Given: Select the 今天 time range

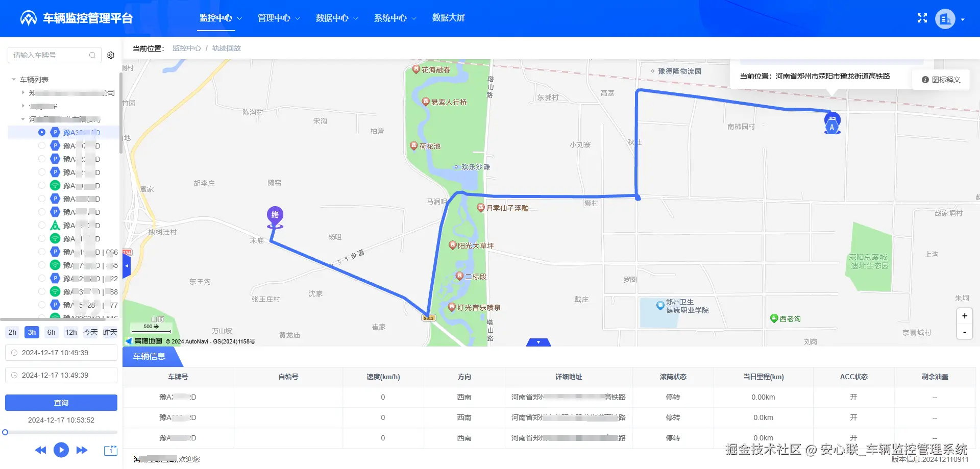Looking at the screenshot, I should tap(90, 332).
